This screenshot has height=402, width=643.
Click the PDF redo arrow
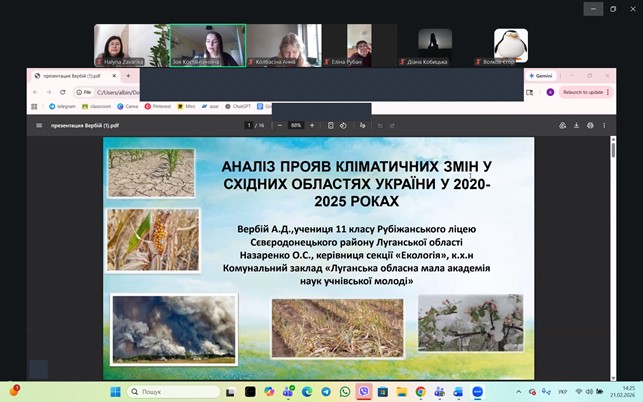(x=392, y=126)
